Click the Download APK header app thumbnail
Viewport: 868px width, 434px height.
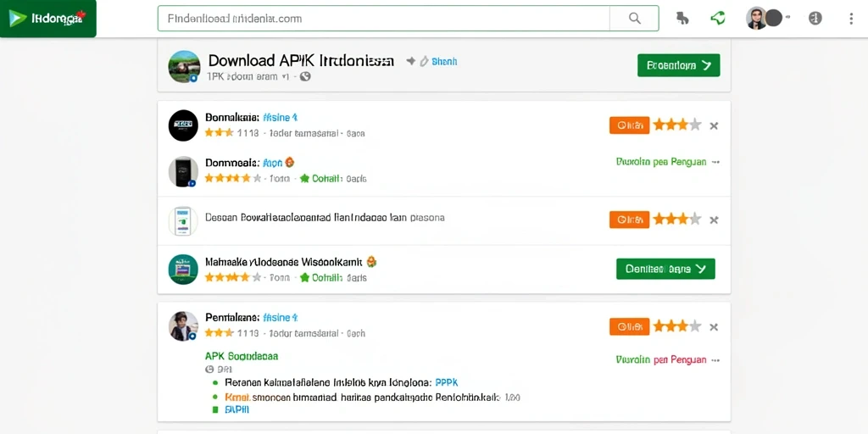(x=184, y=67)
